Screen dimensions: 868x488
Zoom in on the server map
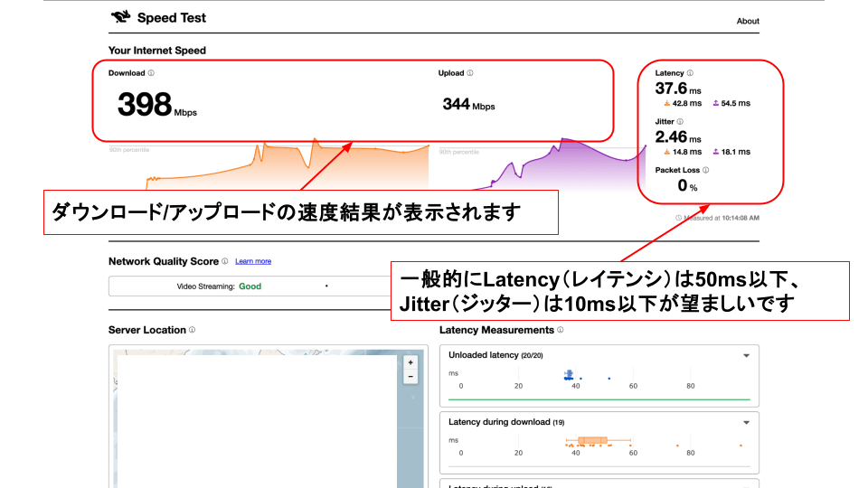pyautogui.click(x=411, y=361)
